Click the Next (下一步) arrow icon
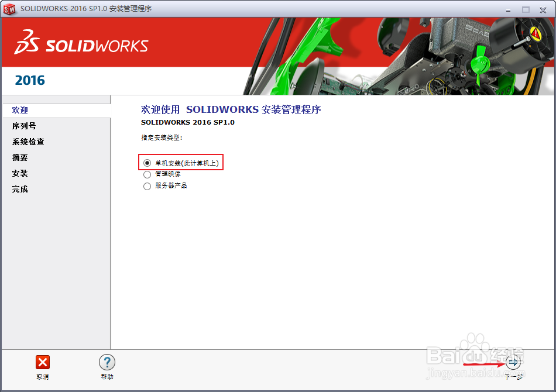This screenshot has height=392, width=556. [513, 362]
